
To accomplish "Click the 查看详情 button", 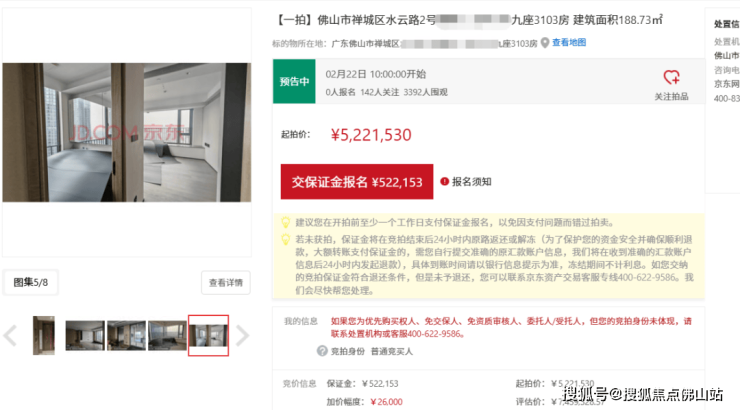I will click(x=226, y=283).
